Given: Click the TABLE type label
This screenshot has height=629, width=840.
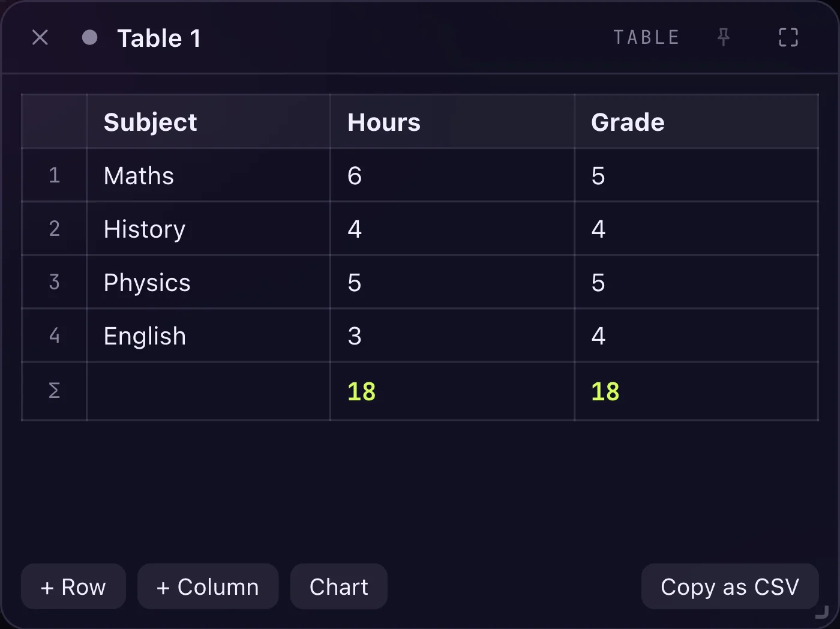Looking at the screenshot, I should point(646,38).
